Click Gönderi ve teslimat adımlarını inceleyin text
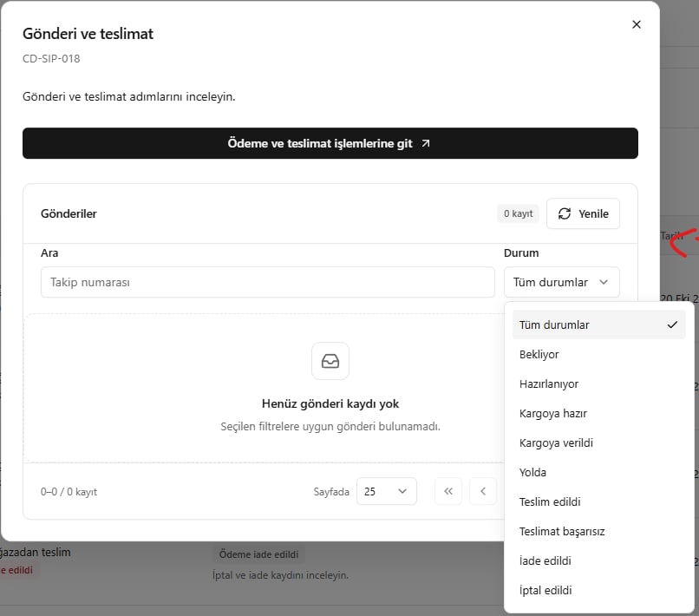Screen dimensions: 699x616 pyautogui.click(x=129, y=96)
